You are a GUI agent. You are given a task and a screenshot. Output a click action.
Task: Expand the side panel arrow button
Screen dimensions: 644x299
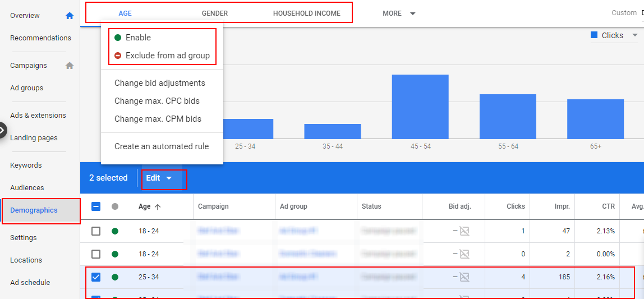click(3, 131)
